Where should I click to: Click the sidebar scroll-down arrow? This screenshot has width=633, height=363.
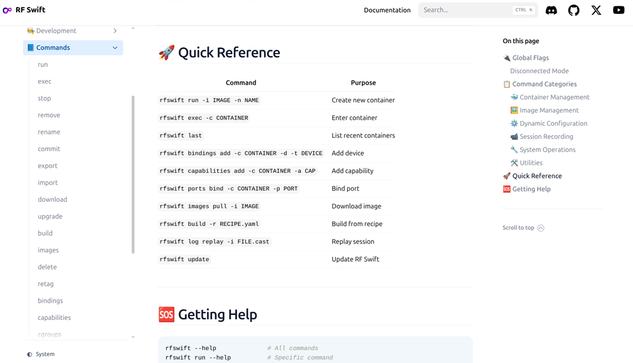coord(133,337)
